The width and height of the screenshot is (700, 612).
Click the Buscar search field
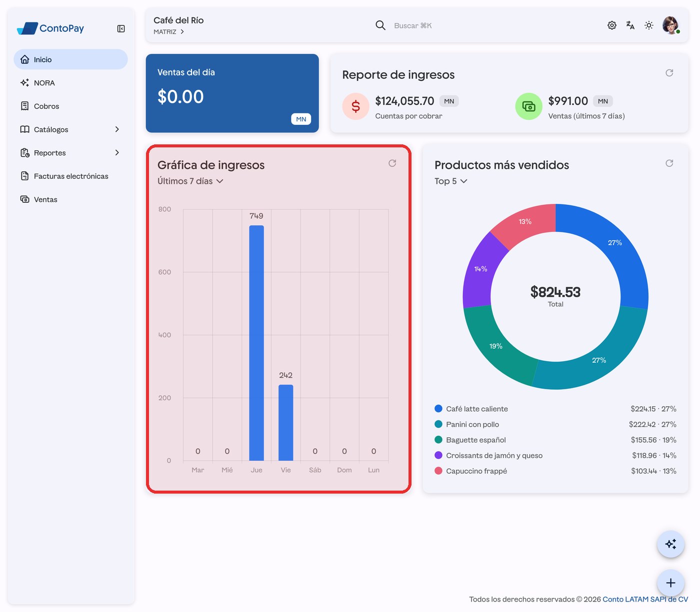point(412,25)
